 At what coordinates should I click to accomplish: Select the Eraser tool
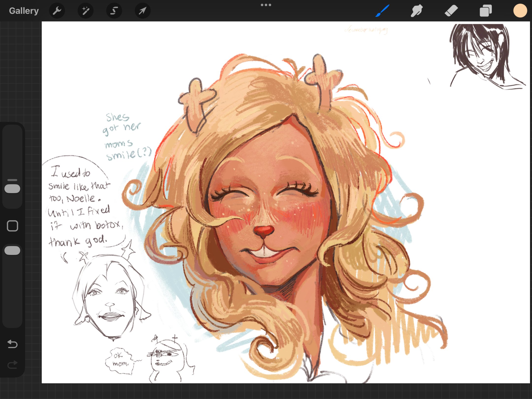(451, 11)
